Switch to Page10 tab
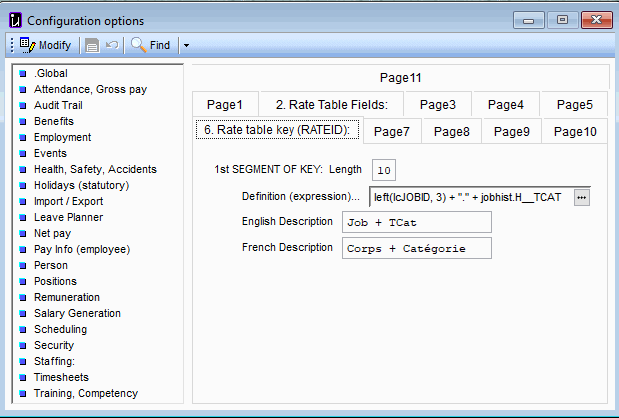Viewport: 619px width, 418px height. [x=575, y=132]
